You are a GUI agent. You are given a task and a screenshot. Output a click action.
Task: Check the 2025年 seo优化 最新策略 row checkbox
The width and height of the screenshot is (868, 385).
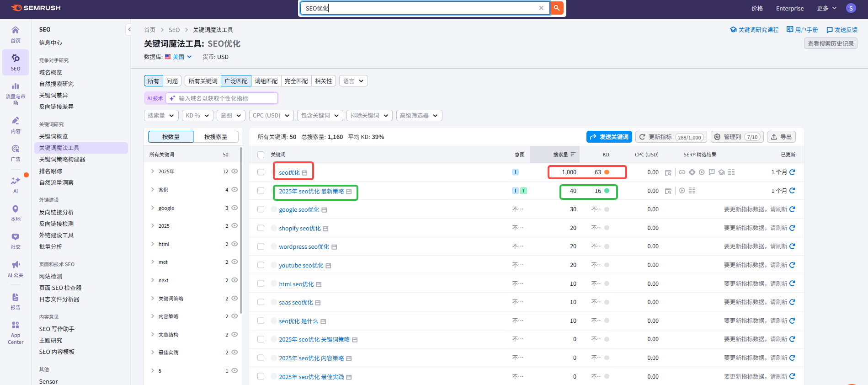coord(261,191)
